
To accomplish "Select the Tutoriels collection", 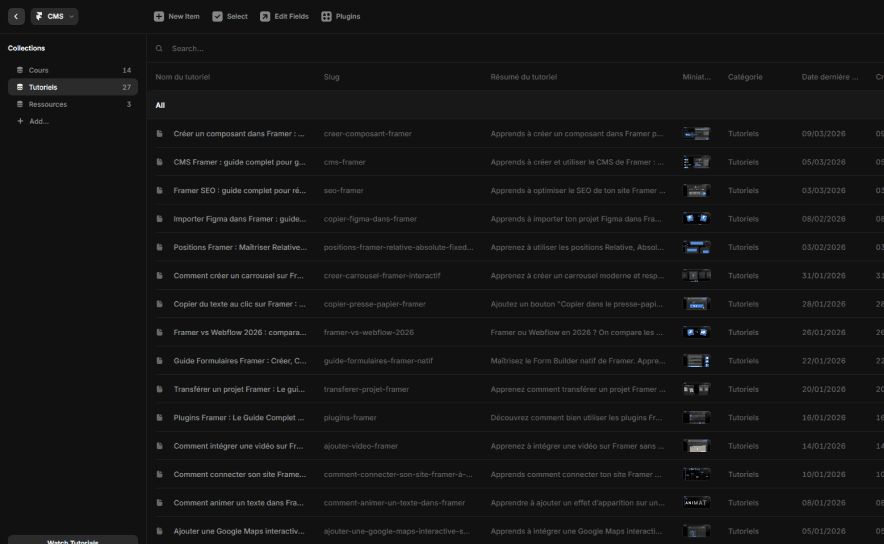I will [x=73, y=87].
